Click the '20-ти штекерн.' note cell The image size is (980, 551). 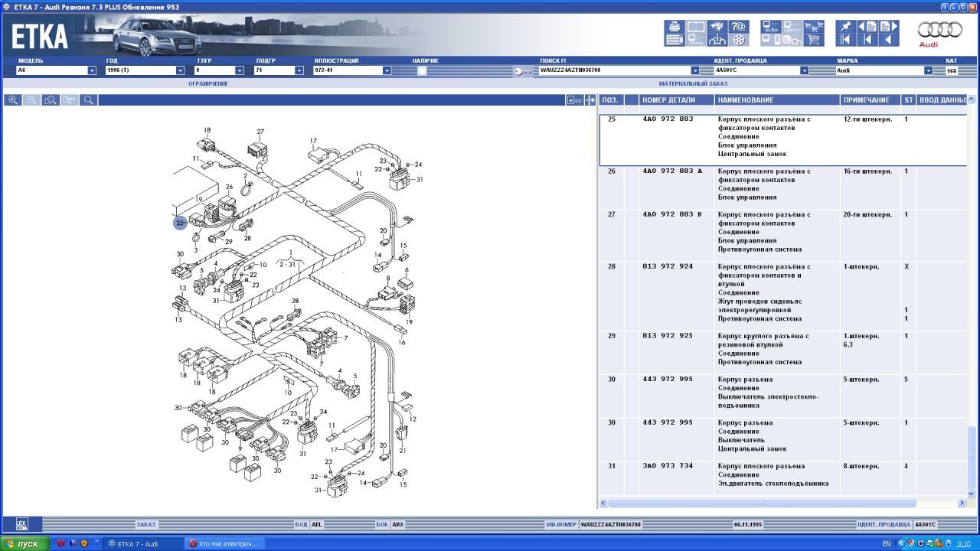[867, 215]
